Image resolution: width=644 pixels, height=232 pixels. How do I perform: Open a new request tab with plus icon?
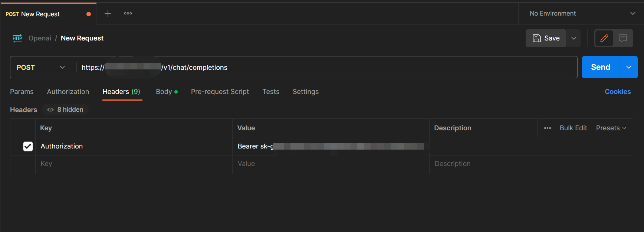pos(108,13)
